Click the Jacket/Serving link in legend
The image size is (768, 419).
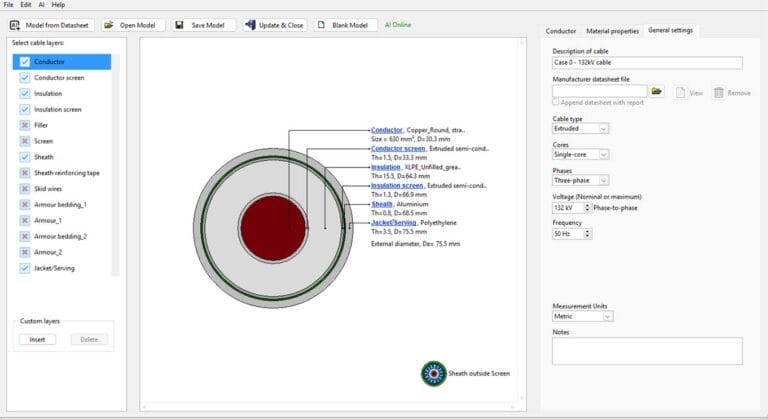393,222
